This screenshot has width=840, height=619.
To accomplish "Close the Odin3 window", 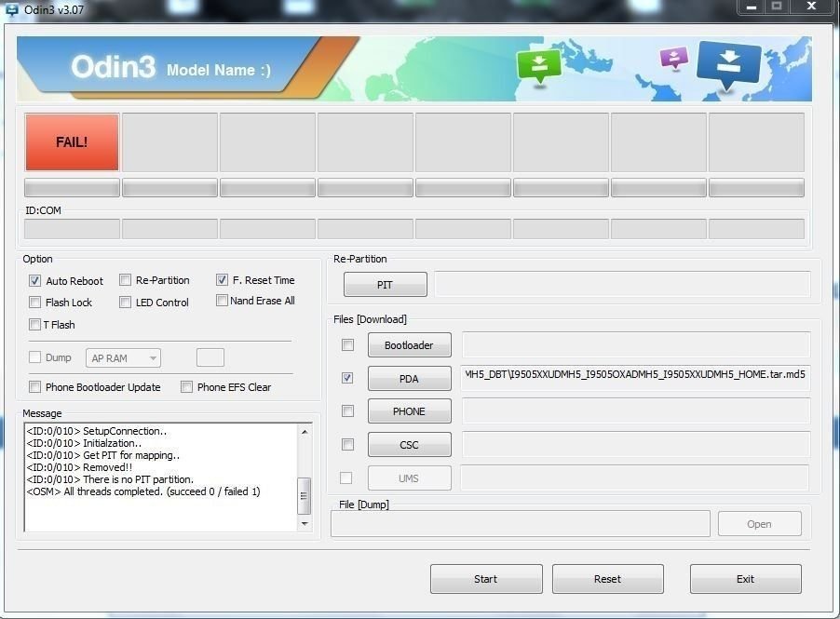I will point(812,7).
